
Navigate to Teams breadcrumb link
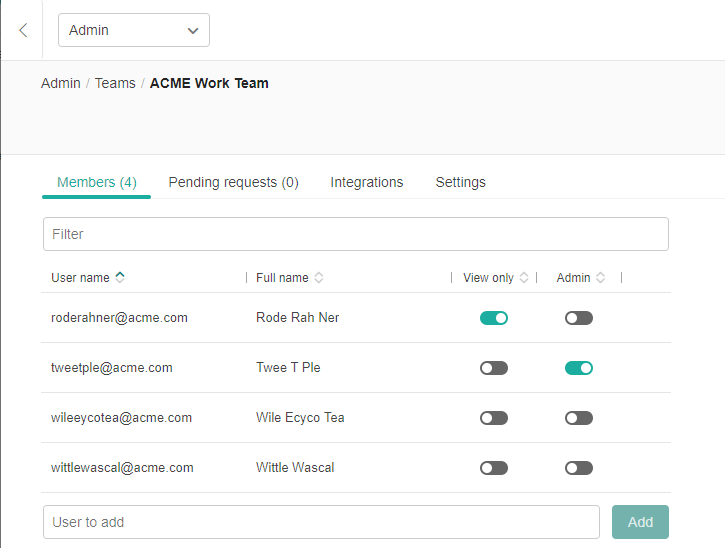[115, 83]
